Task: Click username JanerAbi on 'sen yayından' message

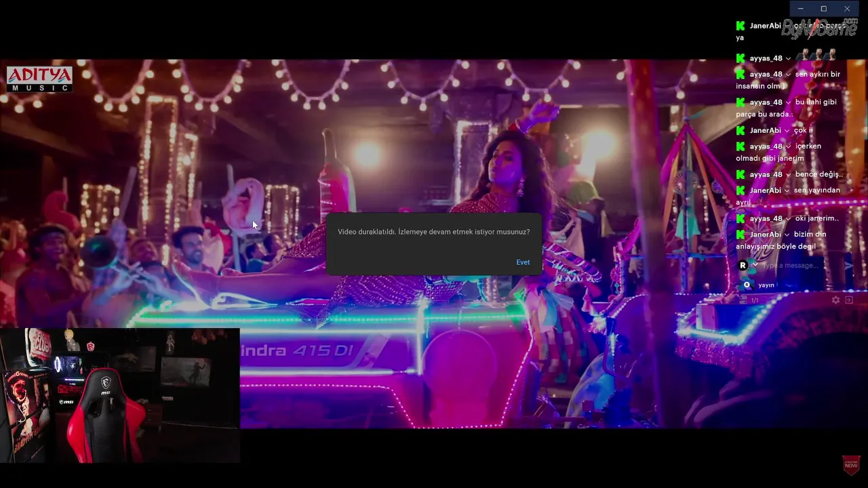Action: click(765, 190)
